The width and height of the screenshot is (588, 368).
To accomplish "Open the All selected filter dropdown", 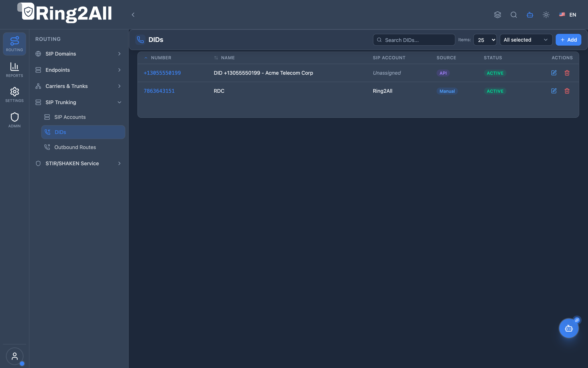I will point(526,40).
